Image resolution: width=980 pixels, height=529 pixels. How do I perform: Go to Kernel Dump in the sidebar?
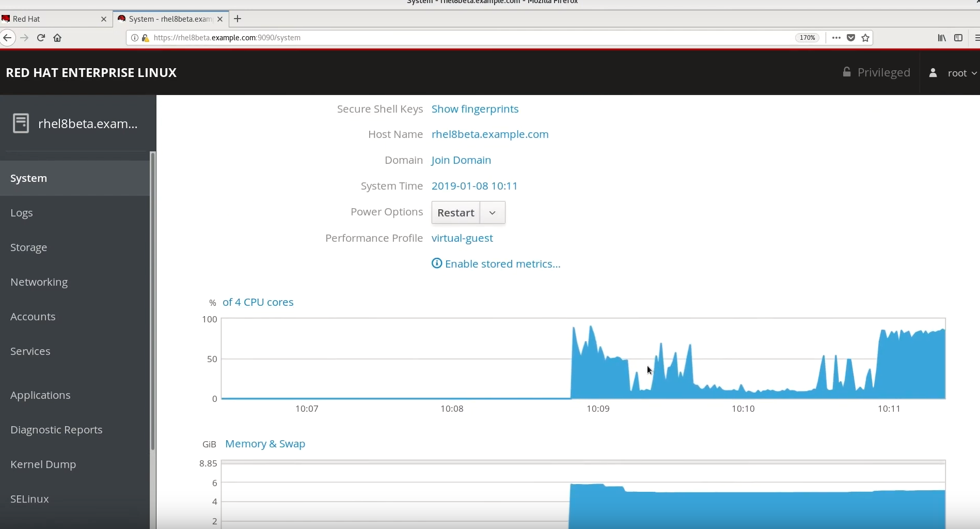(x=75, y=464)
